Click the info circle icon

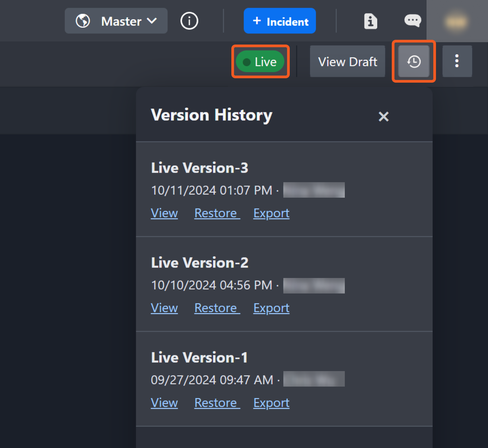pos(189,21)
